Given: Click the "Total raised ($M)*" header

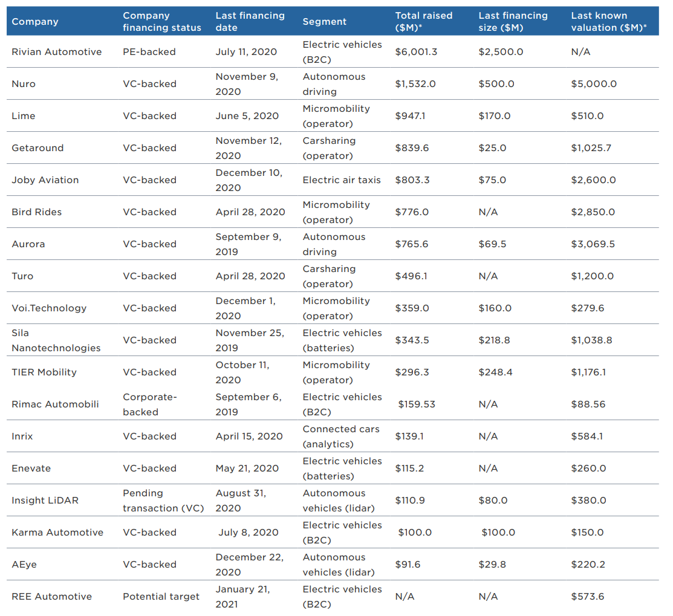Looking at the screenshot, I should [424, 21].
